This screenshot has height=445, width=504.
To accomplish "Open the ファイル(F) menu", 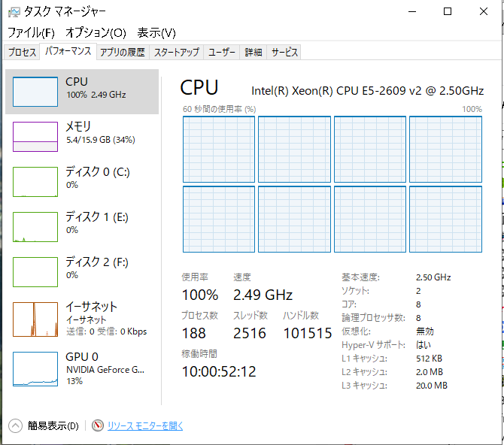I will pos(31,33).
